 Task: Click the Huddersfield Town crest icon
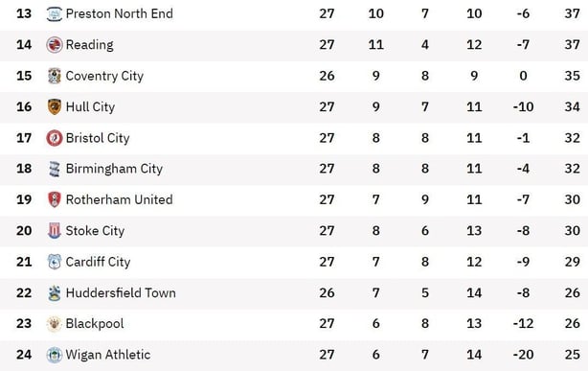click(55, 293)
